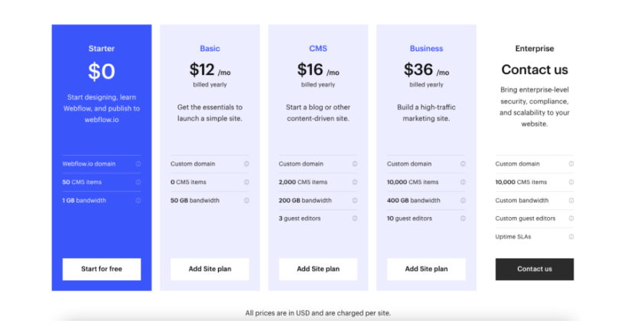Click the Business plan title
This screenshot has height=330, width=644.
click(426, 49)
